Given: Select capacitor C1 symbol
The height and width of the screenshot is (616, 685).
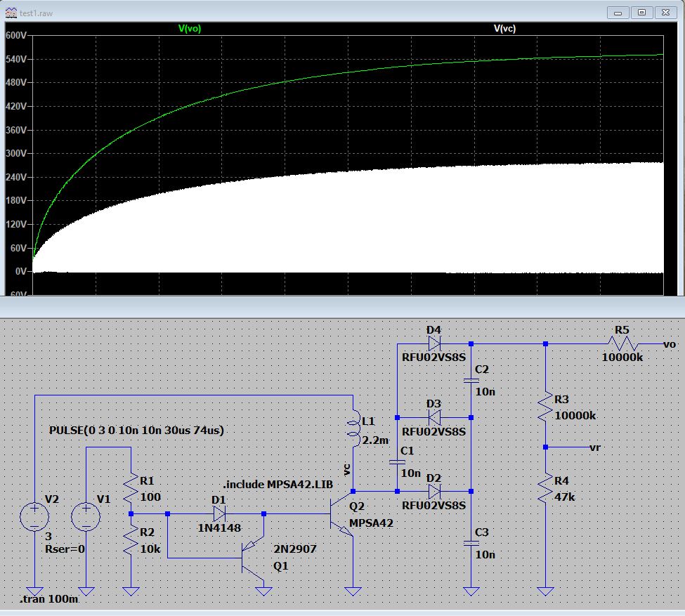Looking at the screenshot, I should [397, 461].
